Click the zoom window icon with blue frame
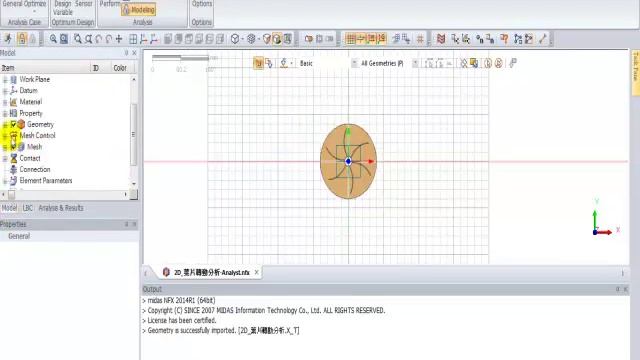The image size is (640, 360). coord(64,39)
